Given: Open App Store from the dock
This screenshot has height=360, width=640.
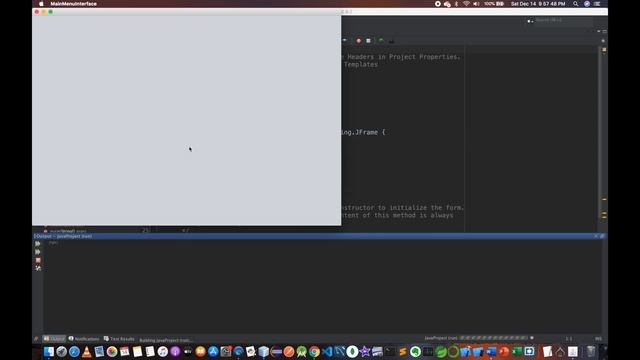Looking at the screenshot, I should [213, 351].
